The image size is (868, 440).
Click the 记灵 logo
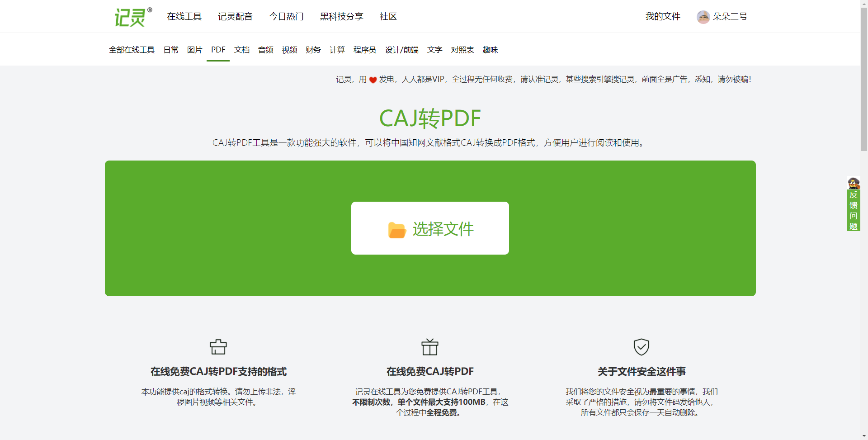click(x=132, y=16)
